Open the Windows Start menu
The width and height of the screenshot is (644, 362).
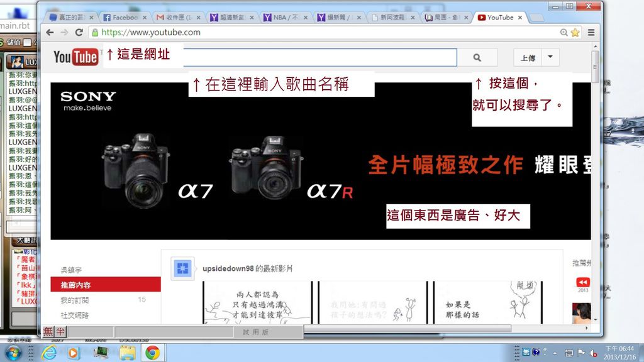tap(13, 353)
